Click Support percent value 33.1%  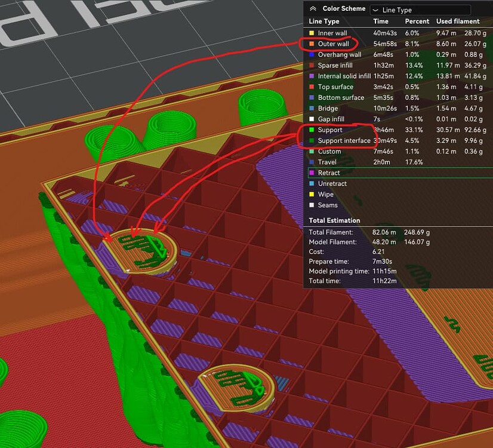(x=414, y=130)
